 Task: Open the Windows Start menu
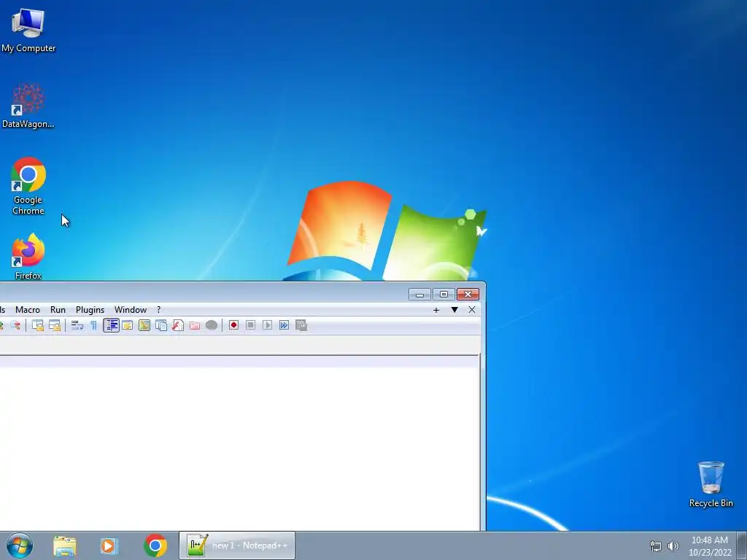[20, 545]
